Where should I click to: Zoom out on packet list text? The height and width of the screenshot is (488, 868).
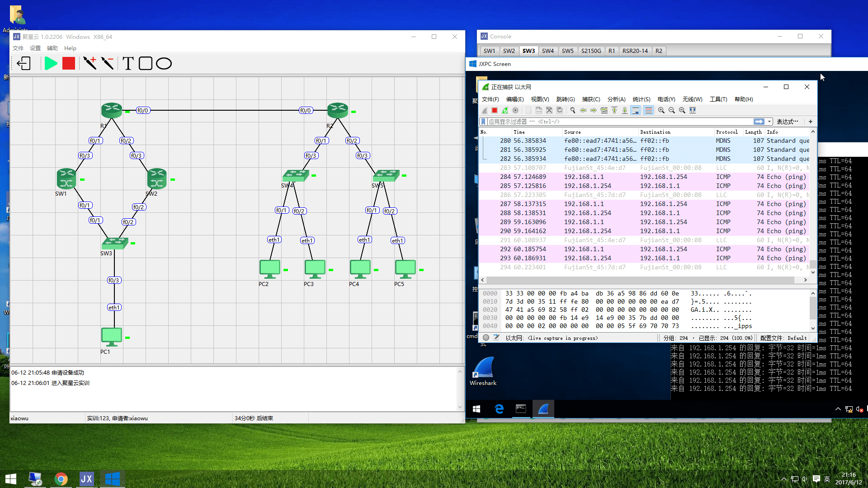point(672,110)
